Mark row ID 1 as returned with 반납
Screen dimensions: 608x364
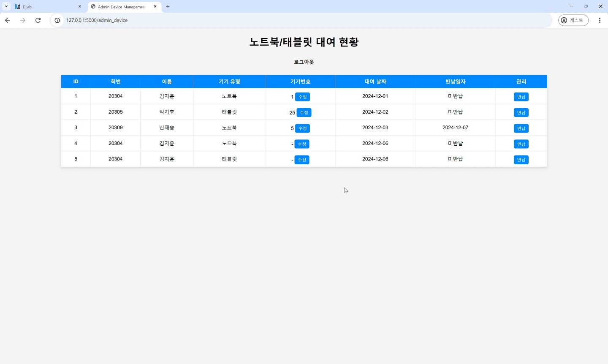521,97
